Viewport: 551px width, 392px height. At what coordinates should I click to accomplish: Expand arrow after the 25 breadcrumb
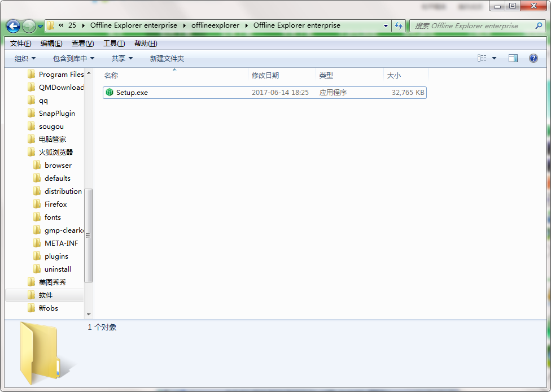coord(84,25)
